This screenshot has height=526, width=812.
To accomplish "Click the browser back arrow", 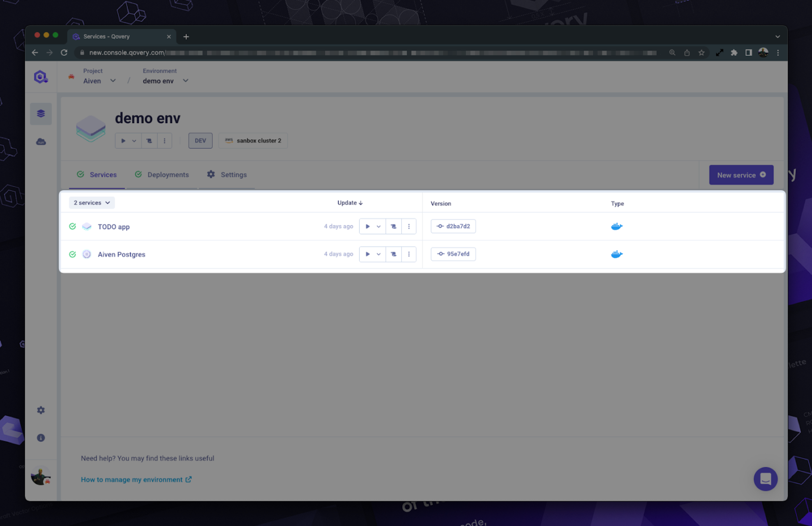I will coord(35,53).
